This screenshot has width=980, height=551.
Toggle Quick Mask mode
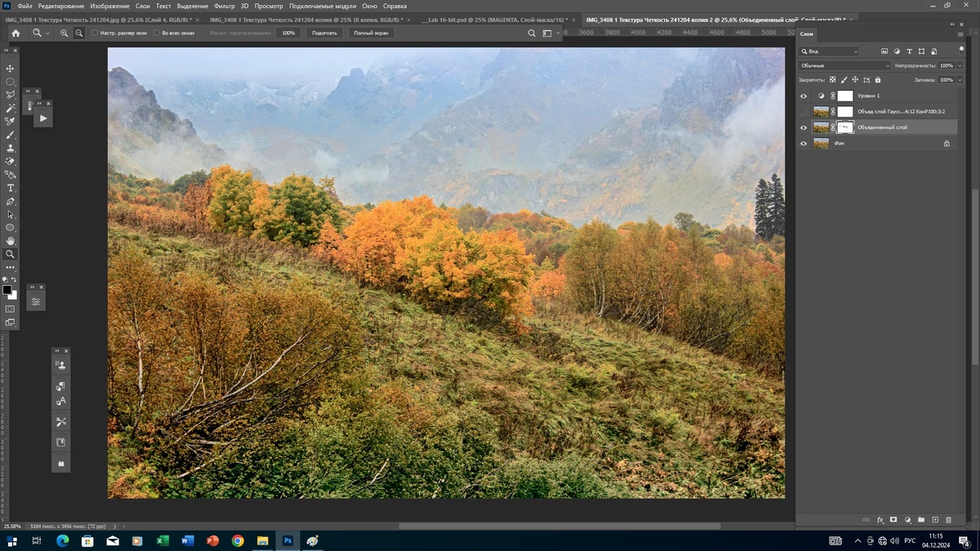pos(11,309)
